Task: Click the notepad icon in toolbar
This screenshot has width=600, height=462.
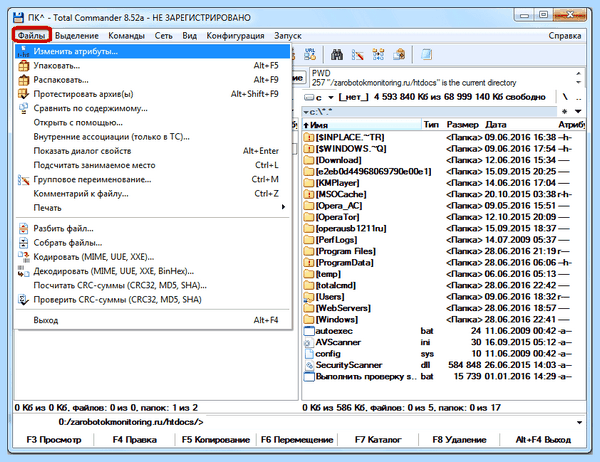Action: click(x=426, y=55)
